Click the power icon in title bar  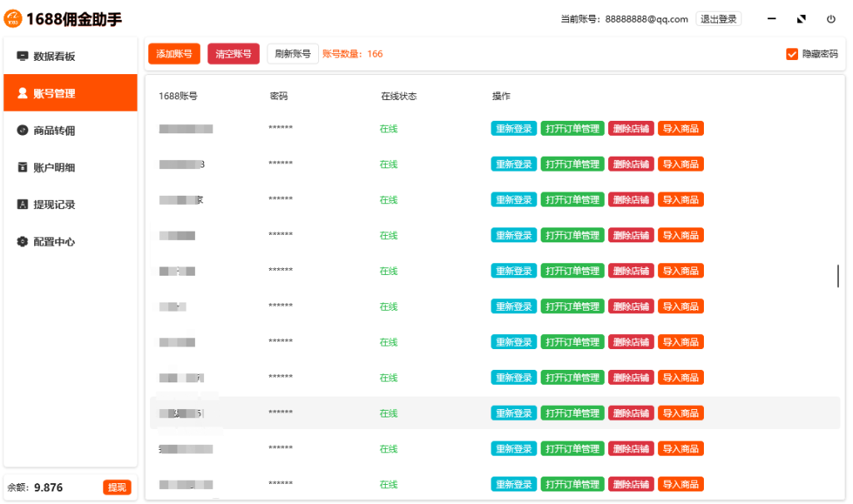(831, 19)
